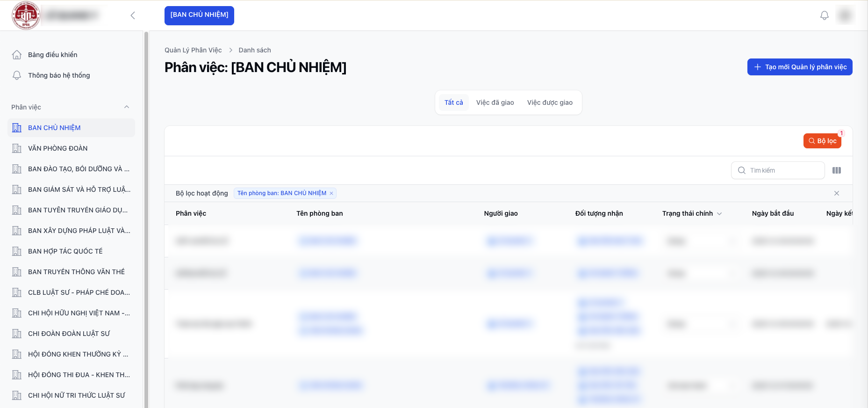868x408 pixels.
Task: Select VĂN PHÒNG ĐOÀN in the sidebar
Action: point(57,148)
